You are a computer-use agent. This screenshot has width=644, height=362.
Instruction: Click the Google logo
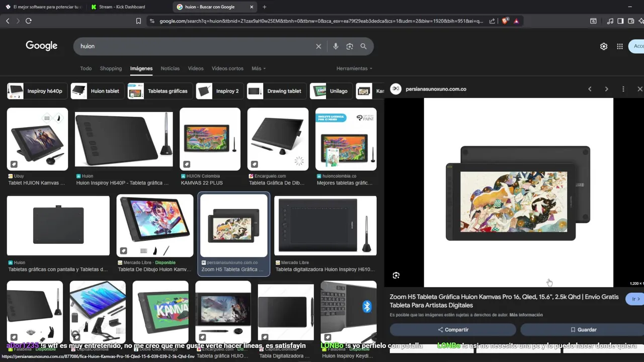coord(42,46)
